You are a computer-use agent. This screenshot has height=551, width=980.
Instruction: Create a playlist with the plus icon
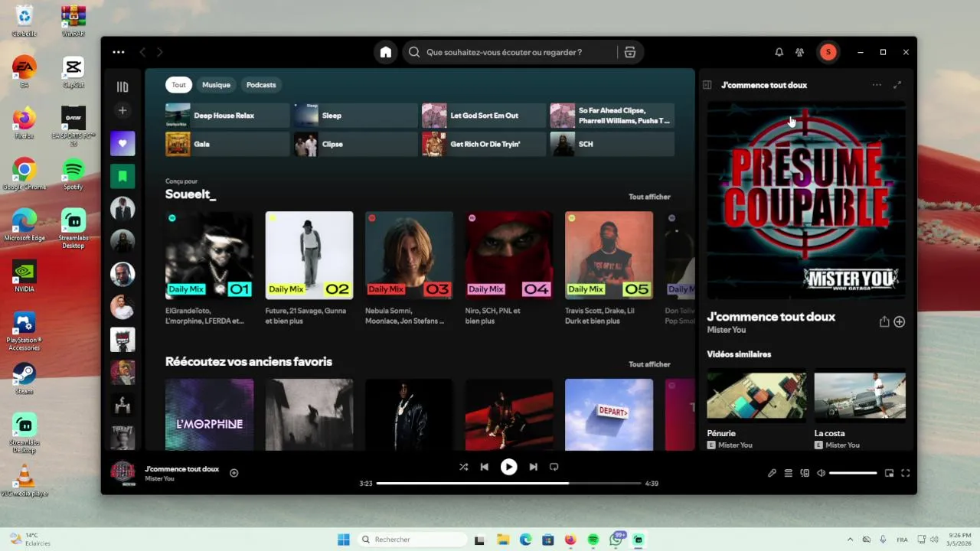[x=122, y=110]
